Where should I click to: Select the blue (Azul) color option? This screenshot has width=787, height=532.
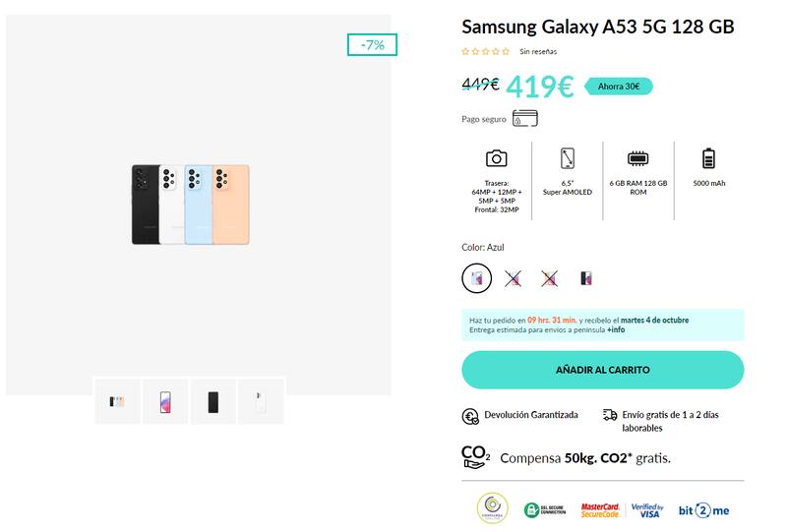477,278
